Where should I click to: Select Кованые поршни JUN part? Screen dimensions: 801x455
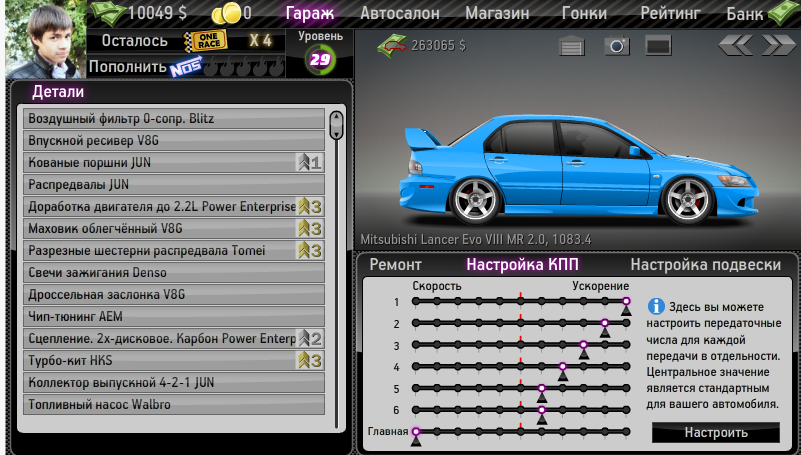click(174, 162)
